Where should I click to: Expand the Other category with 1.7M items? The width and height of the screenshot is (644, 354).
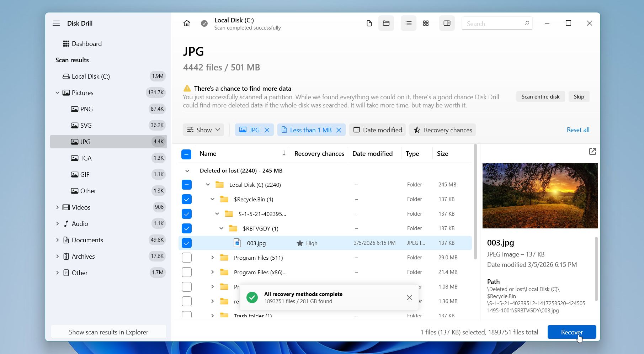pyautogui.click(x=57, y=273)
